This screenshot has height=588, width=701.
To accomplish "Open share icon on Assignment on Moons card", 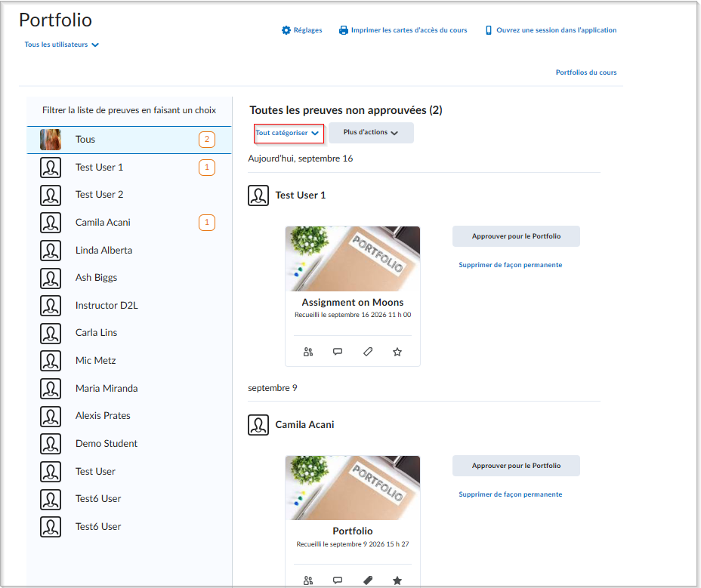I will click(308, 352).
